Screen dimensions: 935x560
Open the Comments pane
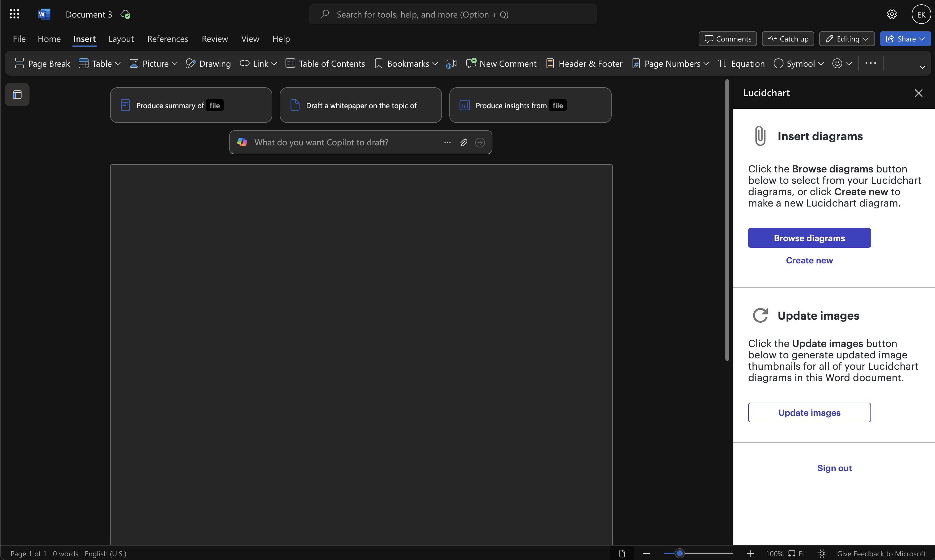click(728, 39)
